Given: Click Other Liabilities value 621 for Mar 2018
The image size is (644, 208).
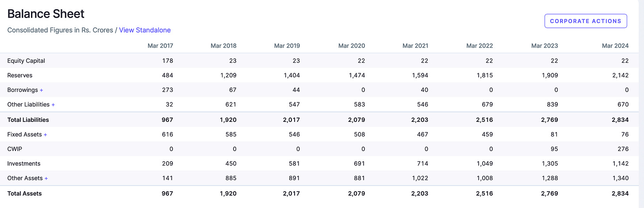Looking at the screenshot, I should point(231,105).
